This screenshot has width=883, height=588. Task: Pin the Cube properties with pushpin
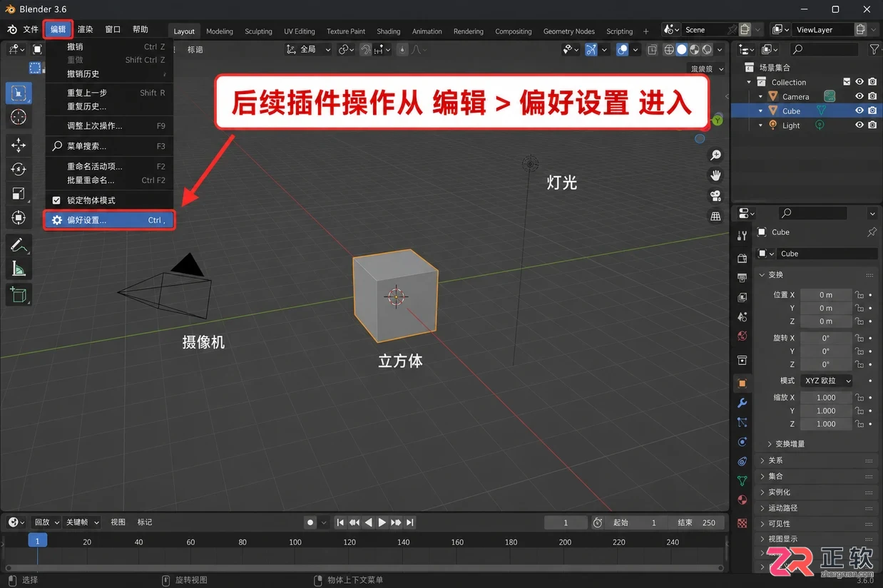[x=872, y=232]
